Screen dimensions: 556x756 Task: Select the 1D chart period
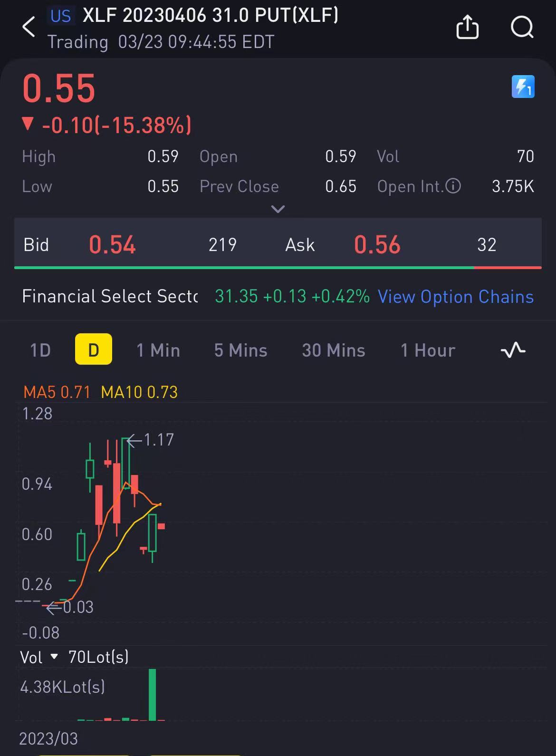point(40,350)
